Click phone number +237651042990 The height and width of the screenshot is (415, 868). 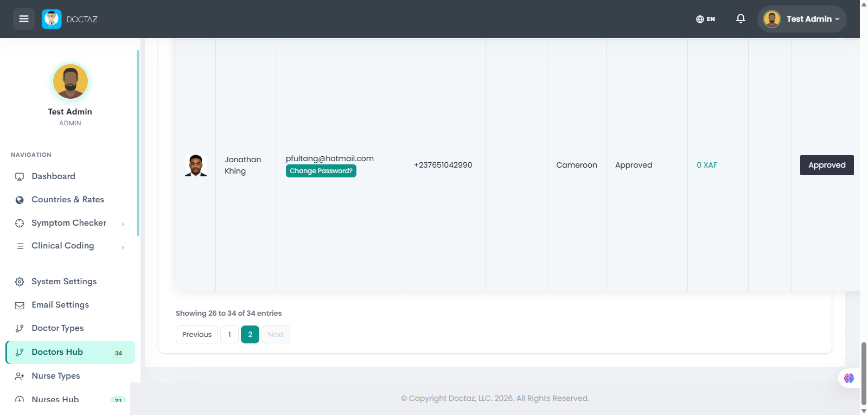443,165
